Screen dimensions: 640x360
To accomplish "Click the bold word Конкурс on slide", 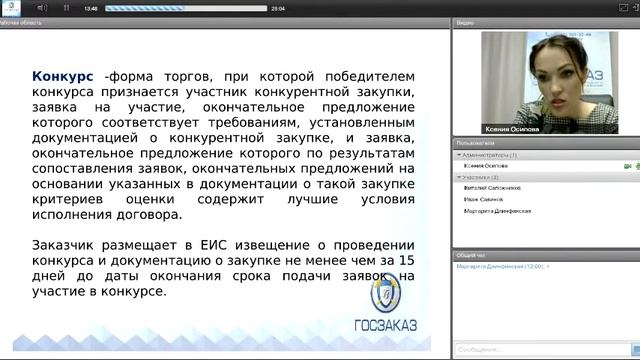I will (62, 76).
